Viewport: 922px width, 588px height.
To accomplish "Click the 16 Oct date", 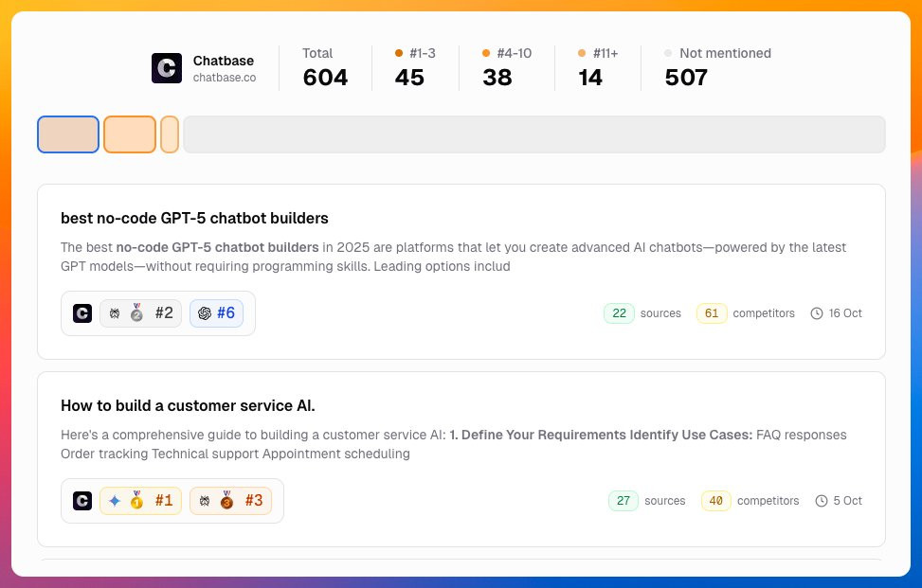I will coord(845,313).
